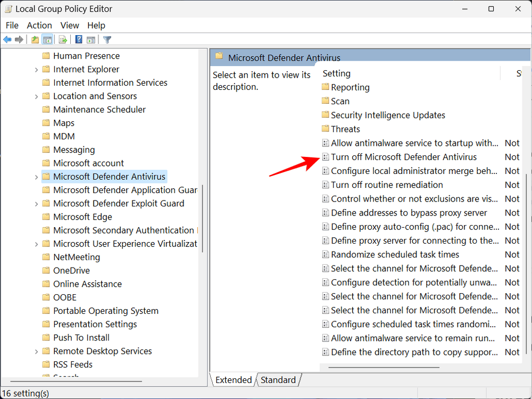Expand Microsoft Defender Exploit Guard
The height and width of the screenshot is (399, 532).
pos(36,203)
